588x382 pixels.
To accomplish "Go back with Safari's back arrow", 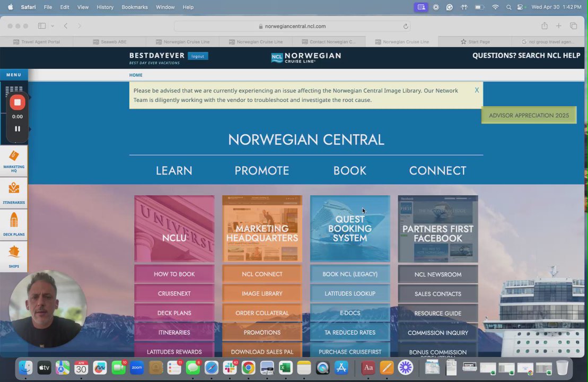I will (66, 26).
